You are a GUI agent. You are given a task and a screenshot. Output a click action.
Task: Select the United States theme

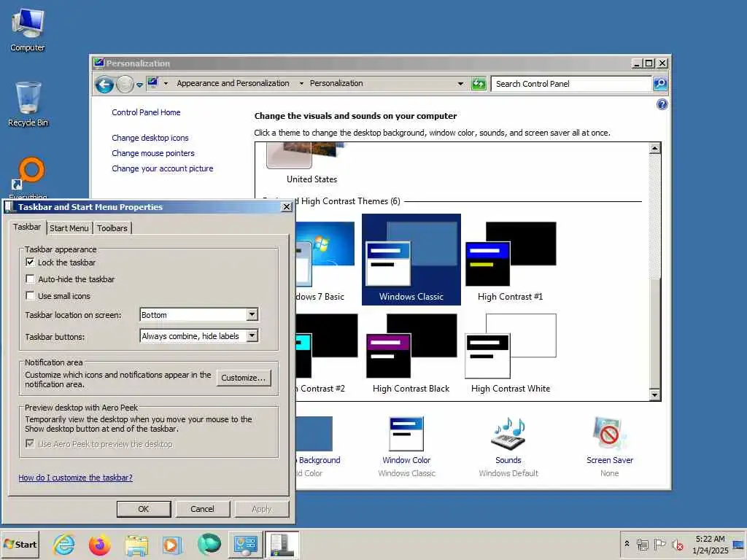[311, 163]
